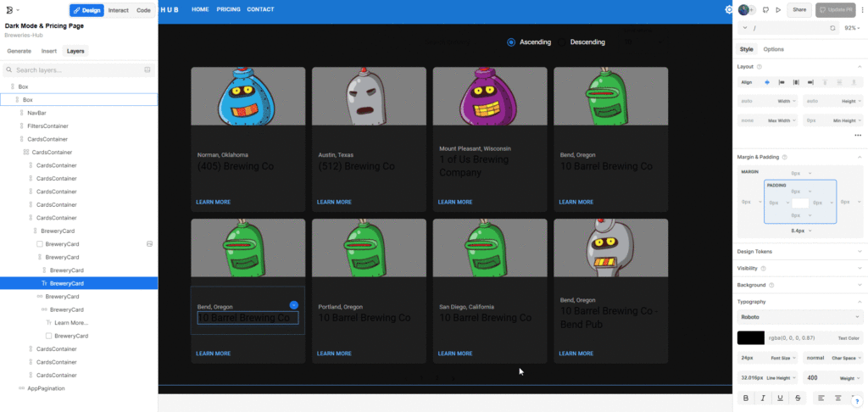The image size is (868, 412).
Task: Click the Share button
Action: tap(798, 10)
